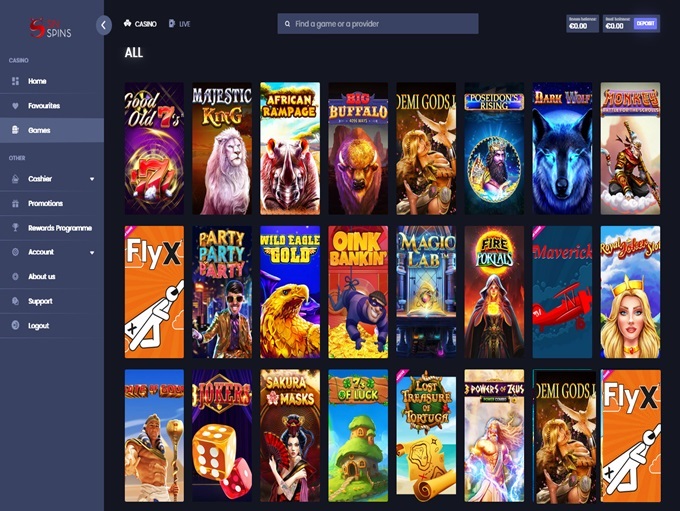Select the Sakura Masks game thumbnail
The height and width of the screenshot is (511, 680).
(290, 435)
